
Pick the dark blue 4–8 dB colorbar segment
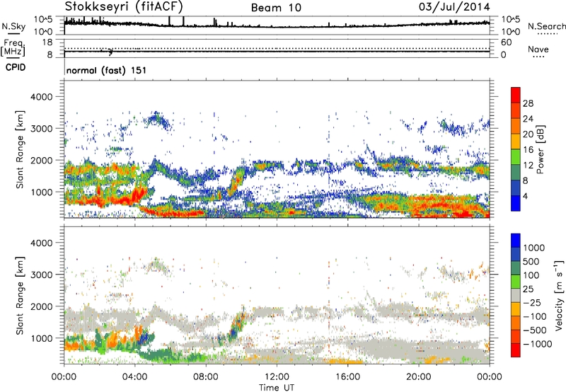516,188
